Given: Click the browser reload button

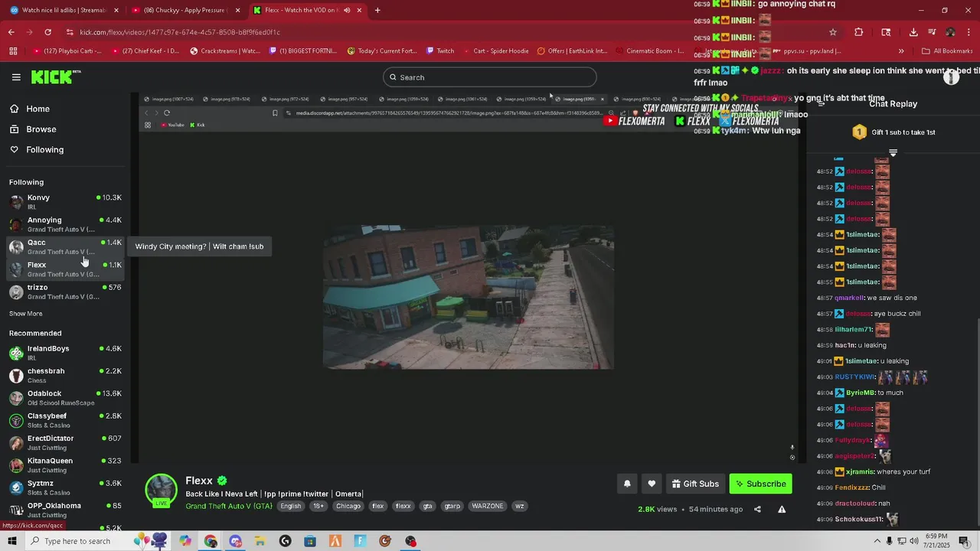Looking at the screenshot, I should coord(47,32).
